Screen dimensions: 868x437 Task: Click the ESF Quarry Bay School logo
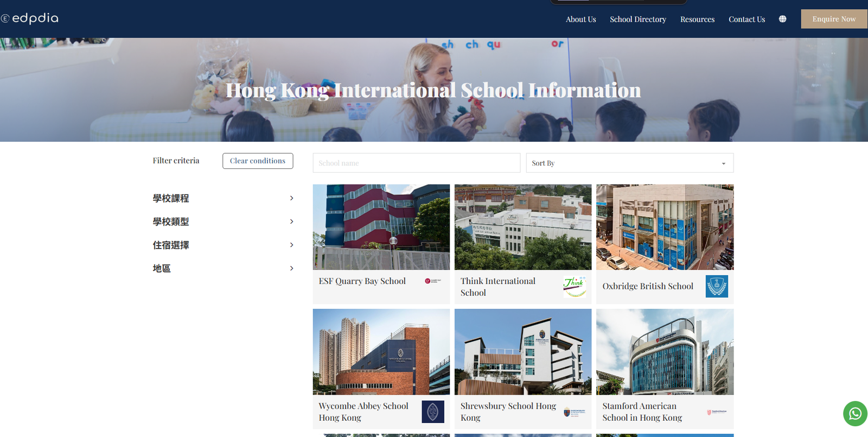pyautogui.click(x=432, y=281)
